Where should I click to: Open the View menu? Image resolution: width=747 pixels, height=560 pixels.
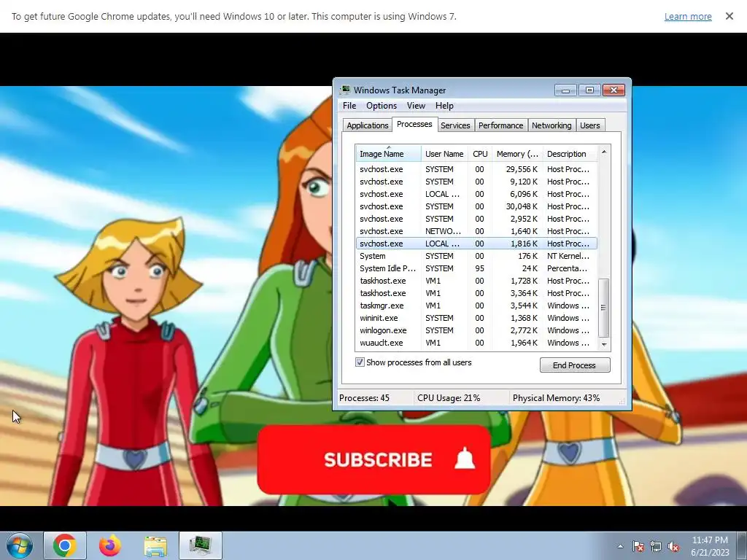pyautogui.click(x=415, y=106)
